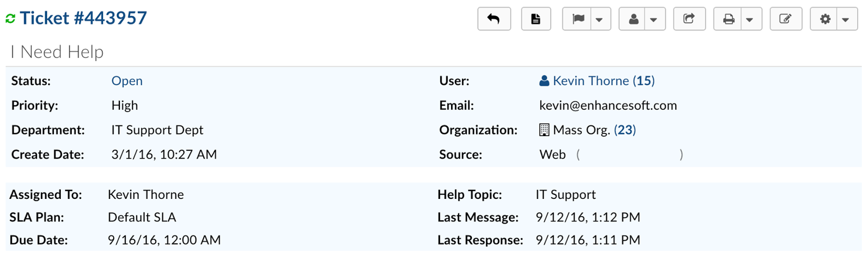This screenshot has width=868, height=257.
Task: Edit the ticket using pencil icon
Action: [x=785, y=19]
